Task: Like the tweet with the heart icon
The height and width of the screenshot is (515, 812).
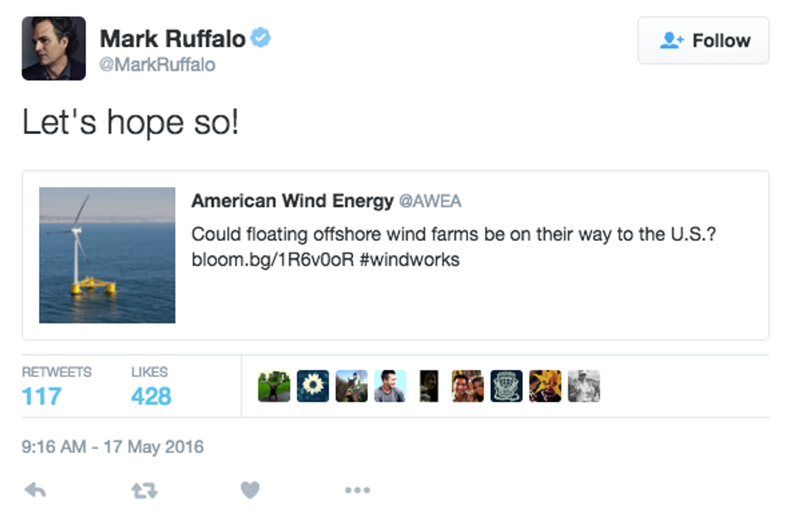Action: 250,490
